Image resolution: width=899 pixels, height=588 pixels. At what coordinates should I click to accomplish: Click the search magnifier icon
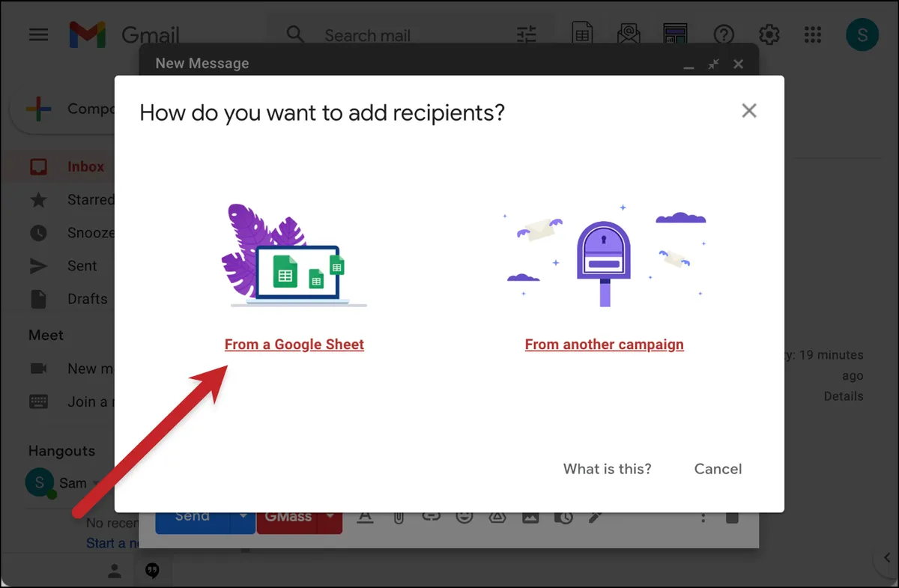(296, 34)
